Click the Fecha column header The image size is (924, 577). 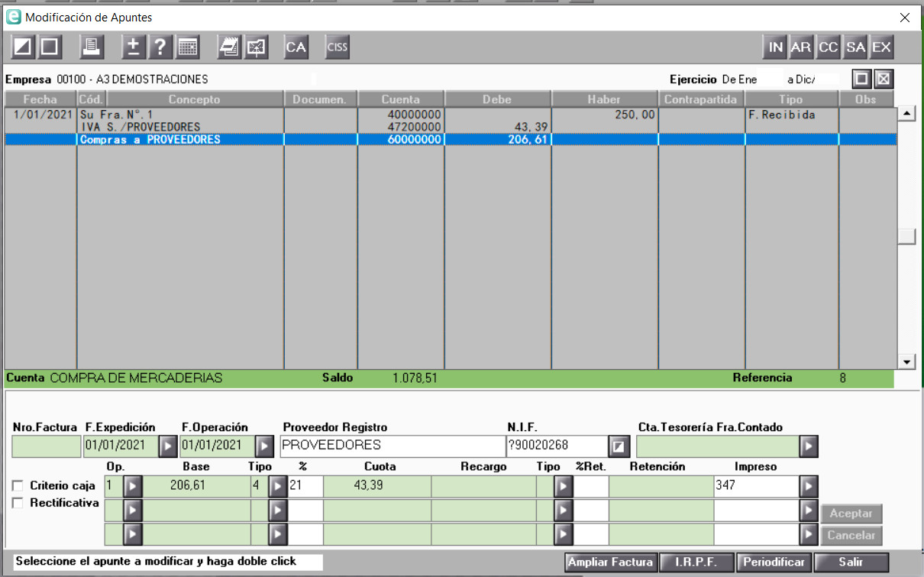click(40, 99)
